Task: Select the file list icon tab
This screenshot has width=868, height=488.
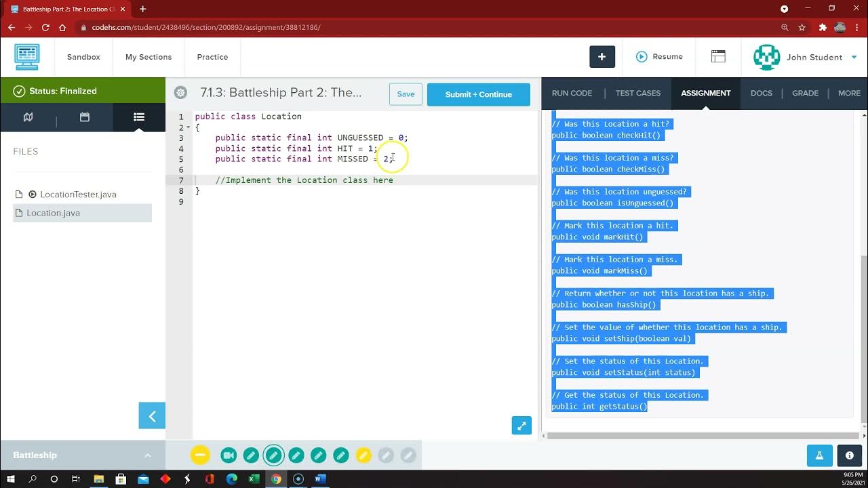Action: coord(139,117)
